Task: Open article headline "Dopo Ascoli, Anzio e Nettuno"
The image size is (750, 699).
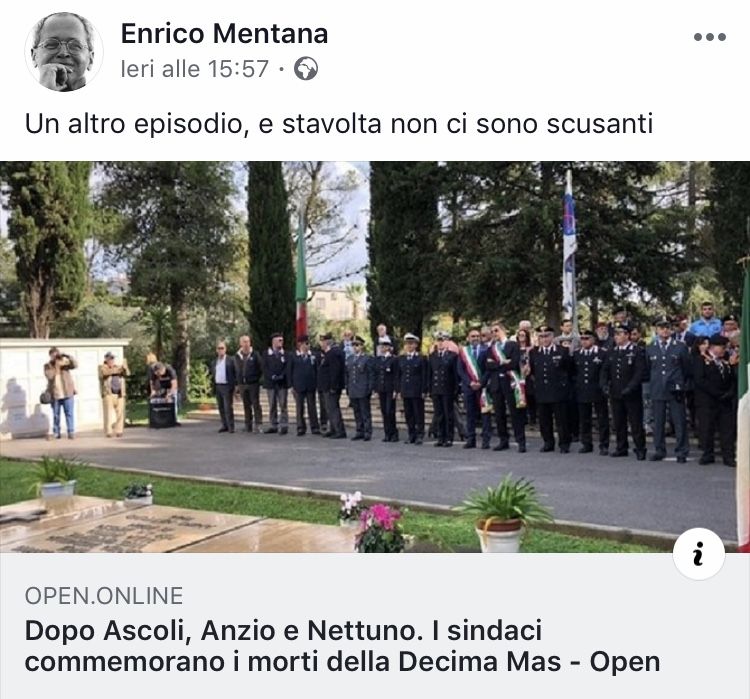Action: 224,631
